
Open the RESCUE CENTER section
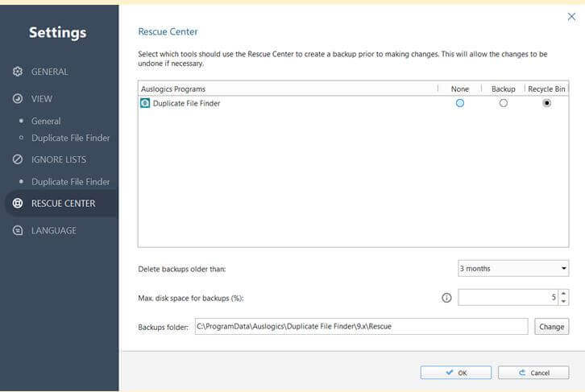(63, 204)
